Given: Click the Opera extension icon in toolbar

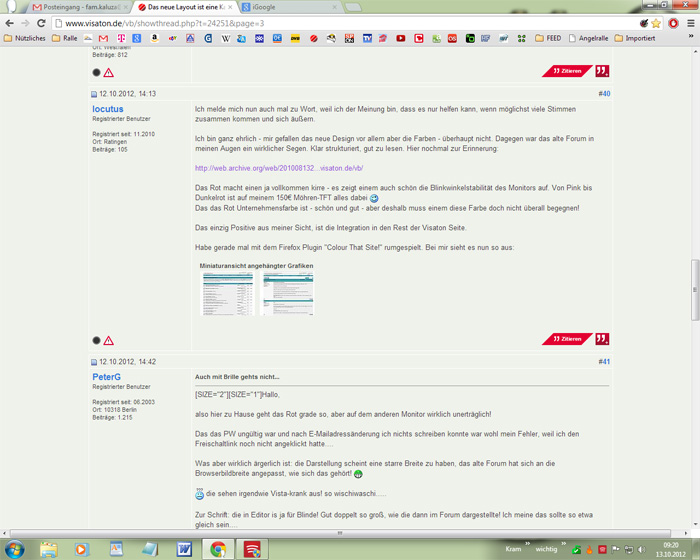Looking at the screenshot, I should tap(673, 23).
